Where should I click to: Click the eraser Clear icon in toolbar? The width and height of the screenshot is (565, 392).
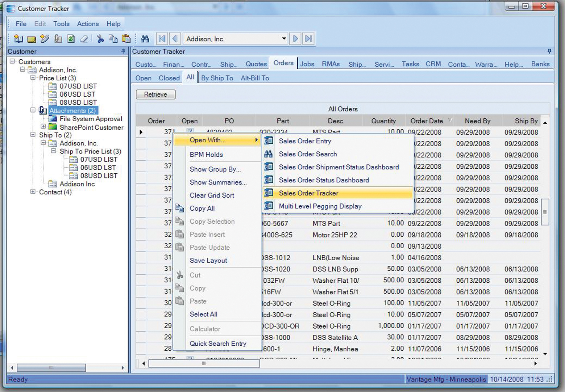[84, 39]
